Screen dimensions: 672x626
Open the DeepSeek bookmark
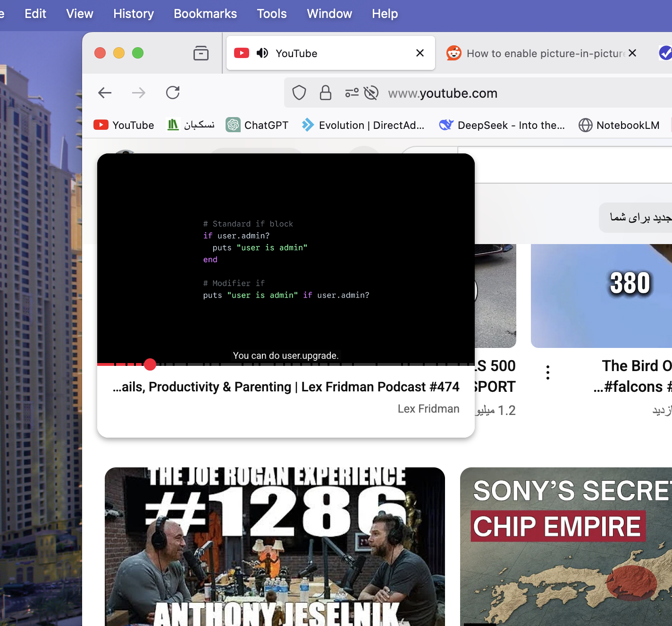(502, 125)
